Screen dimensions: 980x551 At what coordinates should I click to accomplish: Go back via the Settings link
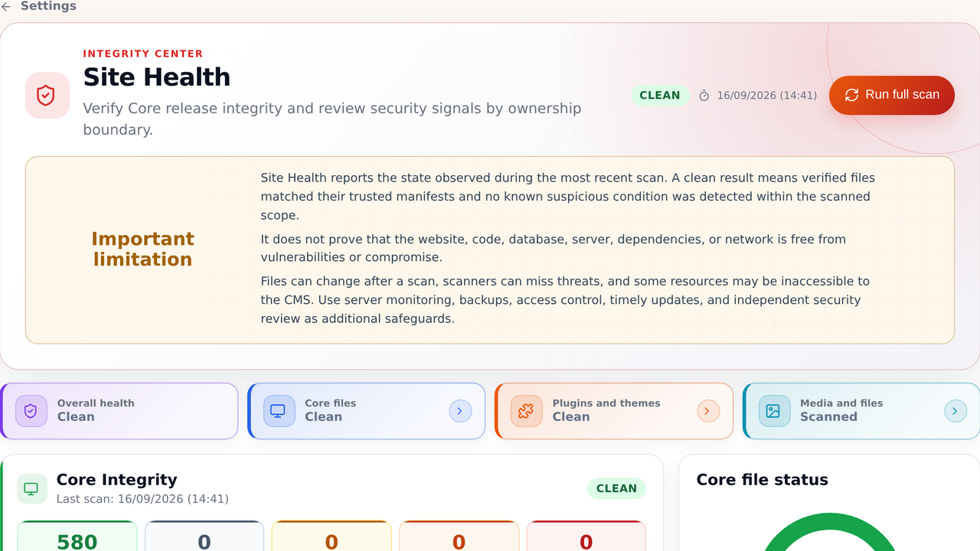(48, 6)
